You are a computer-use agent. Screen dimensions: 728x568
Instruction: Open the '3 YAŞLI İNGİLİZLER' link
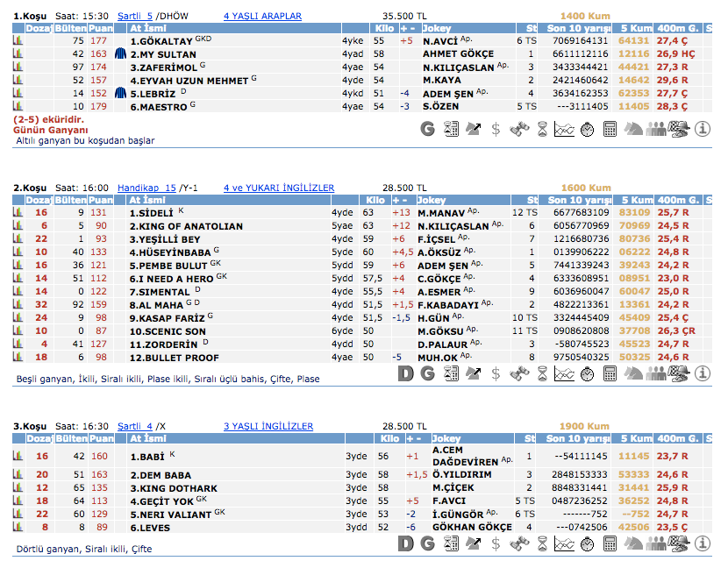[x=268, y=426]
